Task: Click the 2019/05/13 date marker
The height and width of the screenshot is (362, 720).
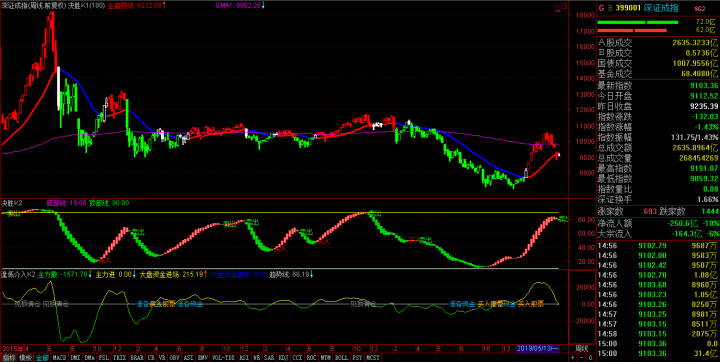Action: (x=538, y=349)
